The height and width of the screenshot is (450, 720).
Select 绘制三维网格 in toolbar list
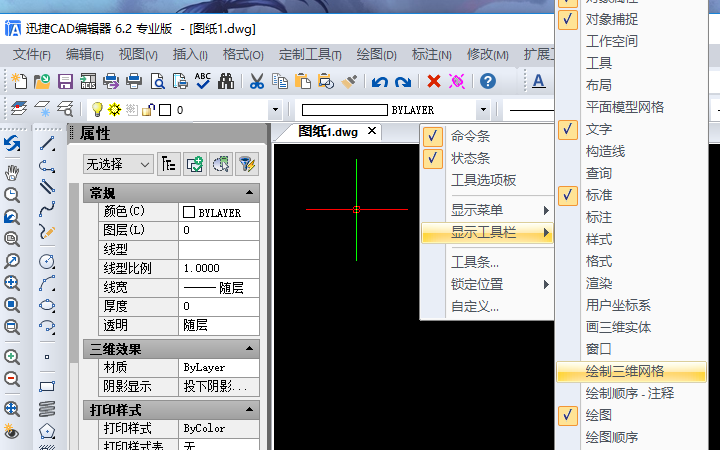pos(632,371)
